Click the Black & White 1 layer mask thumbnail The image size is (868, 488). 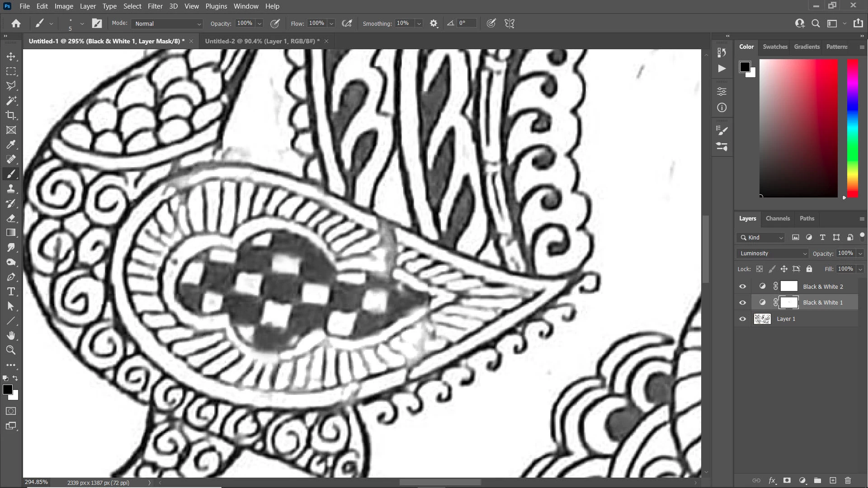coord(789,303)
